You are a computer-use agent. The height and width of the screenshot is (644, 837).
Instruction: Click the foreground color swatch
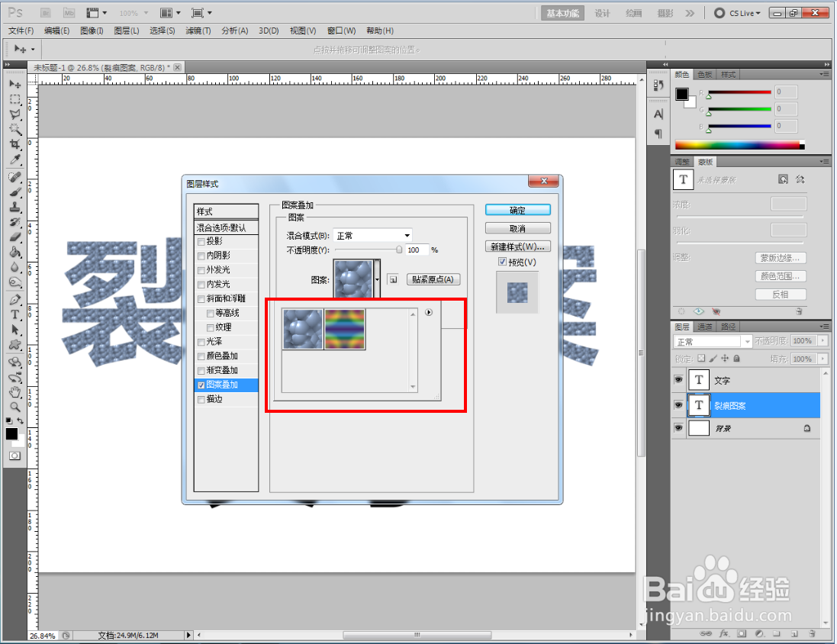(x=11, y=433)
